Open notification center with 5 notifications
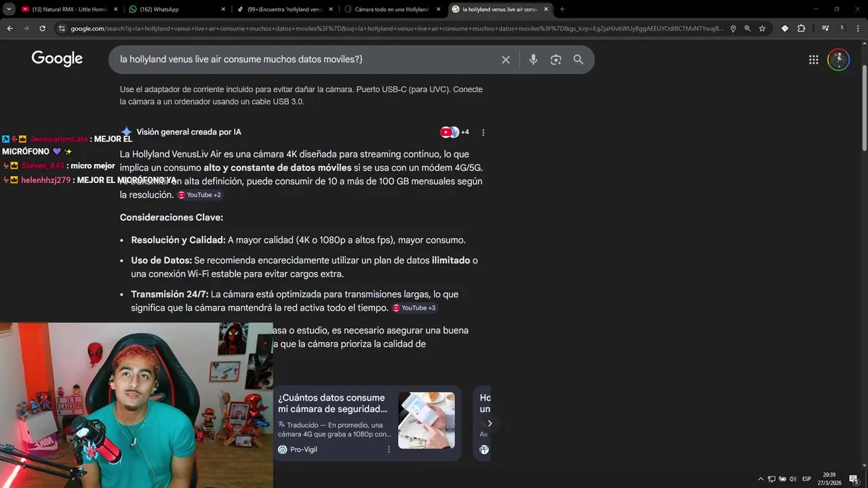 tap(853, 479)
